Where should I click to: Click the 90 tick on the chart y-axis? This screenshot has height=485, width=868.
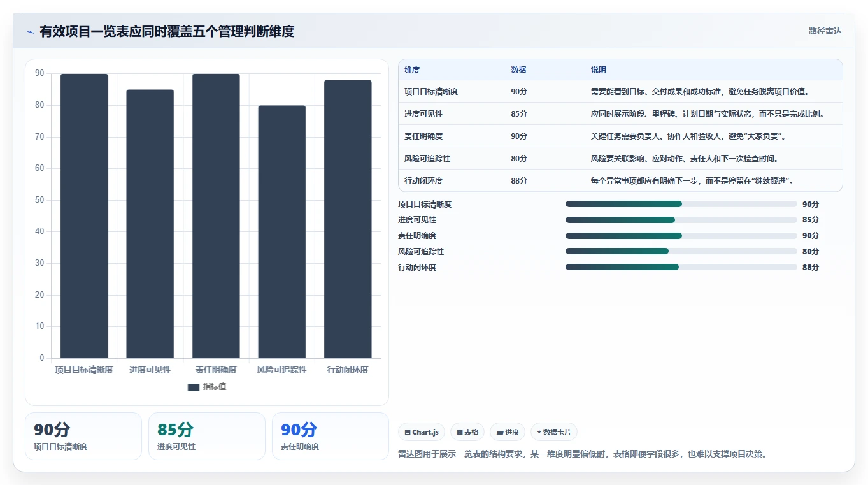[39, 74]
